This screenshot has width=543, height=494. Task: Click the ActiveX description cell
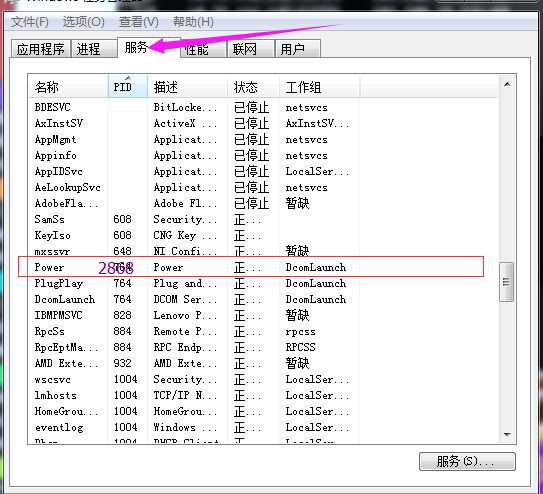[185, 123]
